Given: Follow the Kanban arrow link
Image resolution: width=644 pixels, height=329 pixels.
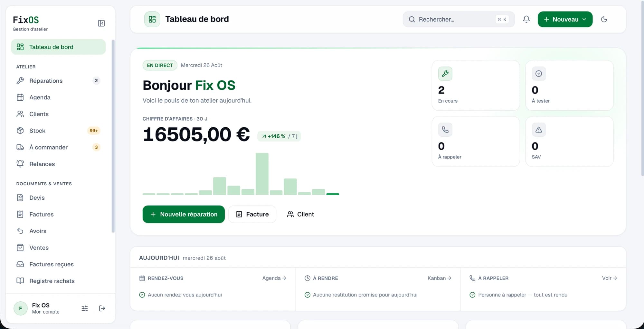Looking at the screenshot, I should click(x=440, y=278).
